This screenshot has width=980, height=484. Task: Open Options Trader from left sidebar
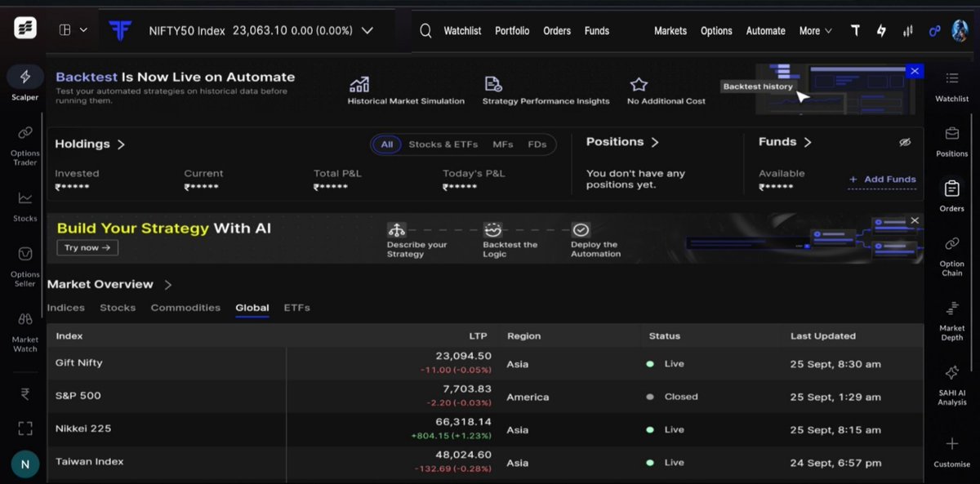(x=24, y=144)
